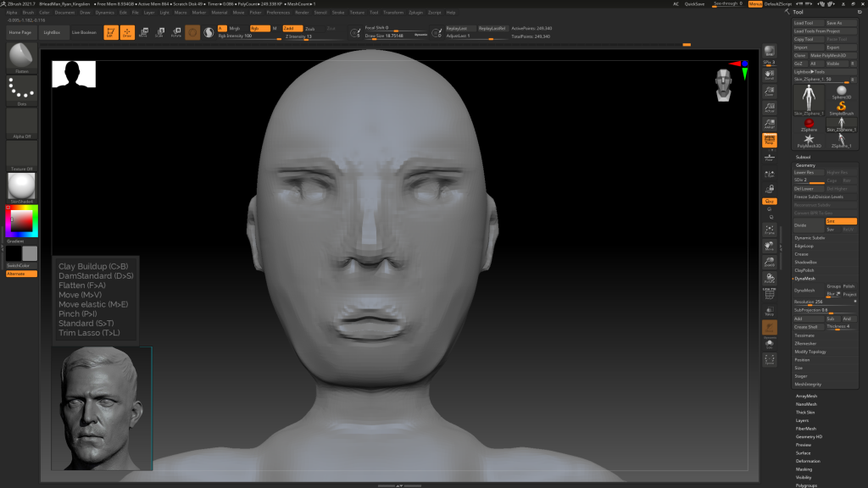Click the Move transform icon in toolbar
The height and width of the screenshot is (488, 868).
click(142, 32)
